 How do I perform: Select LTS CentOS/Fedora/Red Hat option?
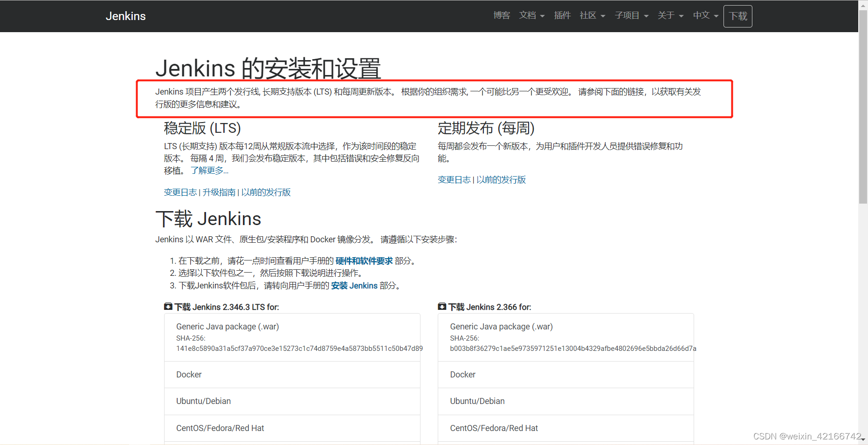pos(292,428)
